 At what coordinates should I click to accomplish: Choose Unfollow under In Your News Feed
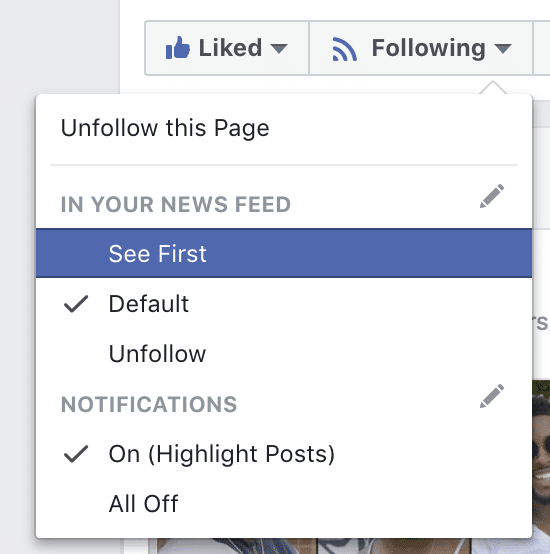pyautogui.click(x=284, y=353)
